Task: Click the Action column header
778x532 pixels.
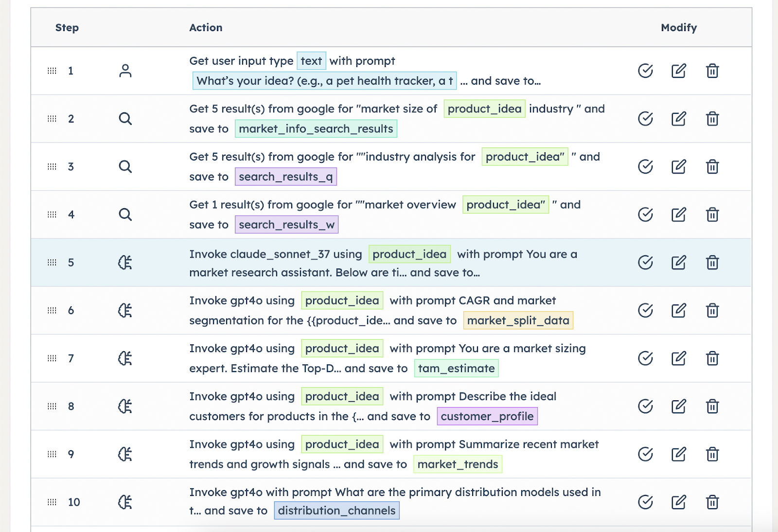Action: tap(206, 28)
